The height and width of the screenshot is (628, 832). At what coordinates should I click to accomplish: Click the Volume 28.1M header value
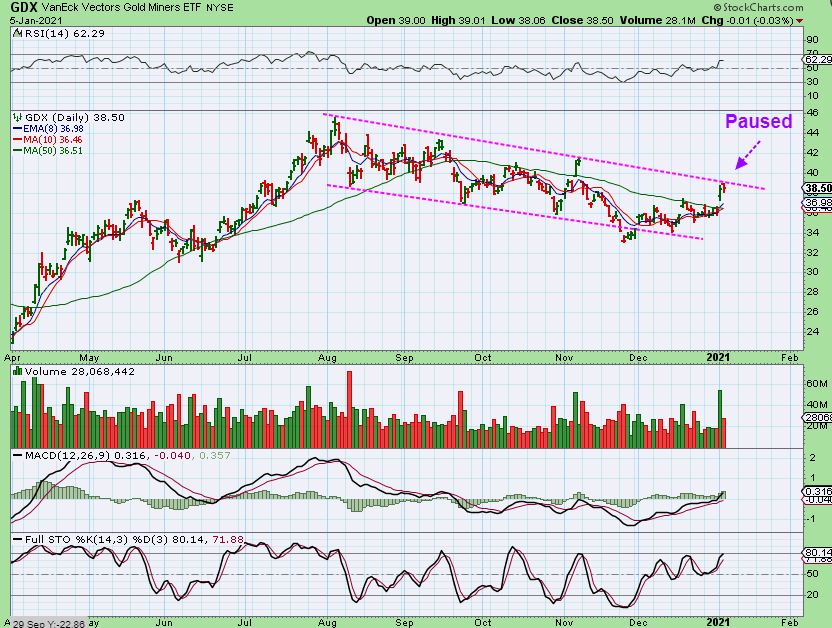click(657, 20)
